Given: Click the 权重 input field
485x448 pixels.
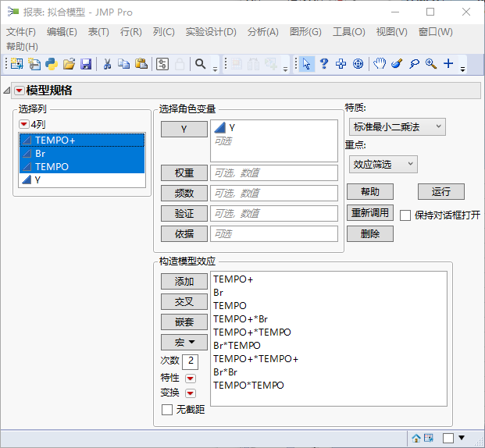Looking at the screenshot, I should (273, 172).
